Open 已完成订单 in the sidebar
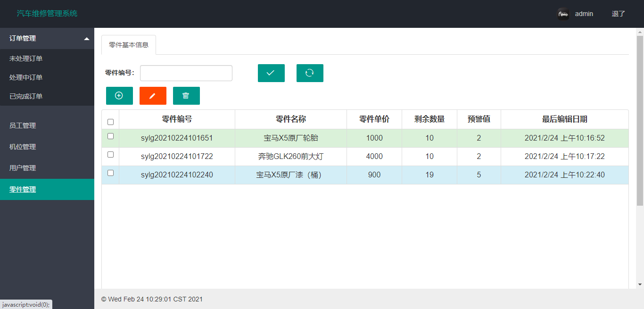The width and height of the screenshot is (644, 309). click(x=47, y=96)
